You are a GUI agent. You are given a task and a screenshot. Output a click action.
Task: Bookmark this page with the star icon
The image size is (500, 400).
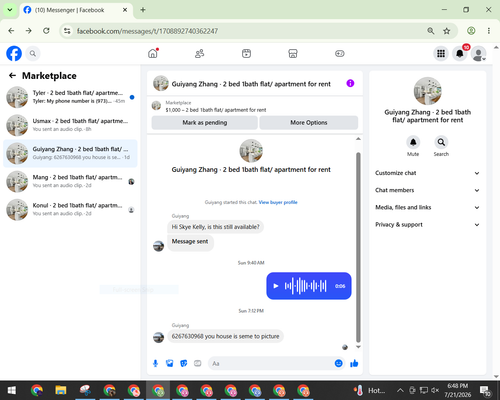click(446, 31)
